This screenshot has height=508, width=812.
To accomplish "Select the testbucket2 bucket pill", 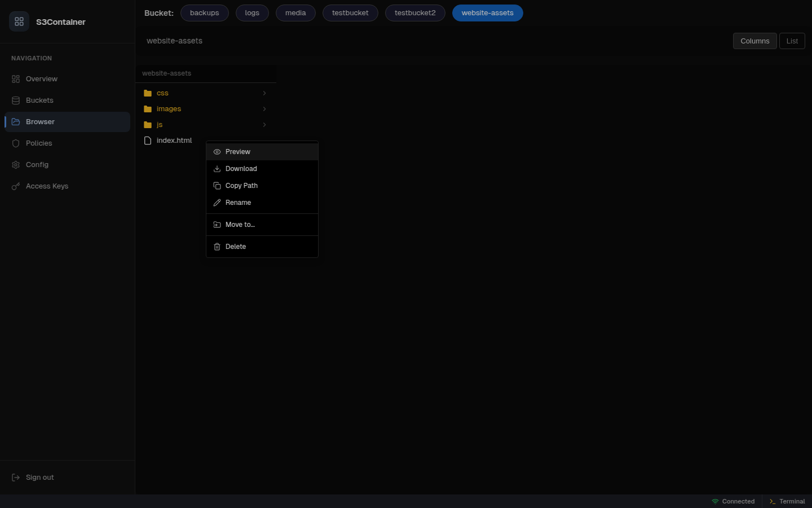I will pos(415,13).
